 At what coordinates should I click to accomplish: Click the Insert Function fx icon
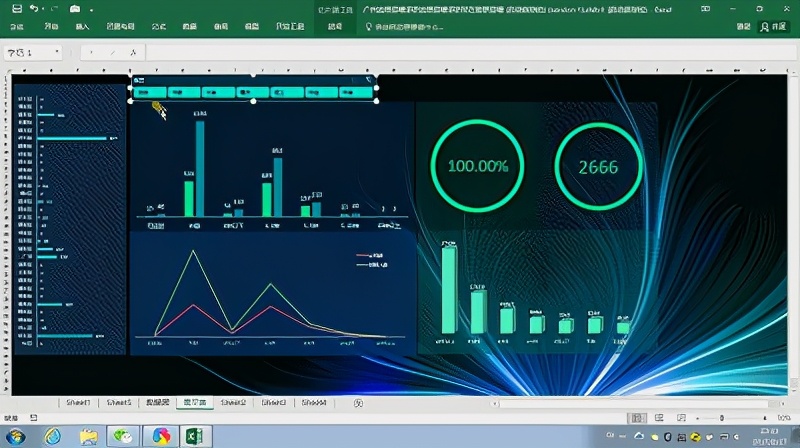(x=133, y=53)
